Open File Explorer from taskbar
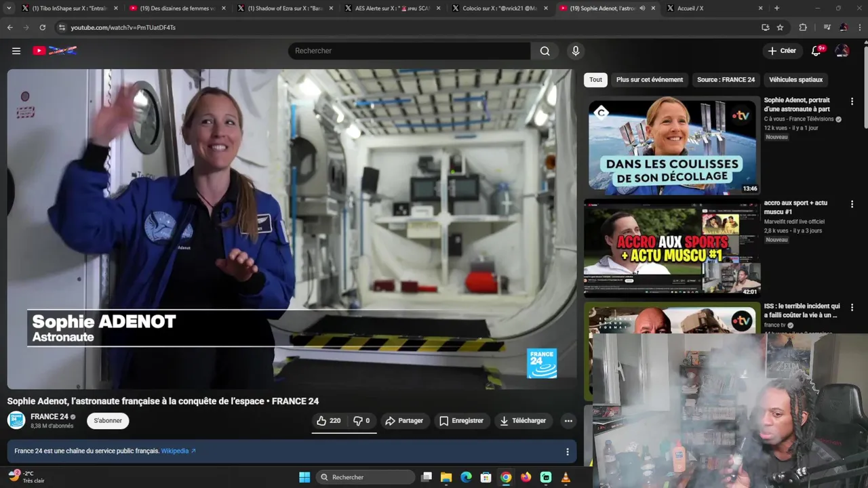The height and width of the screenshot is (488, 868). pos(446,477)
